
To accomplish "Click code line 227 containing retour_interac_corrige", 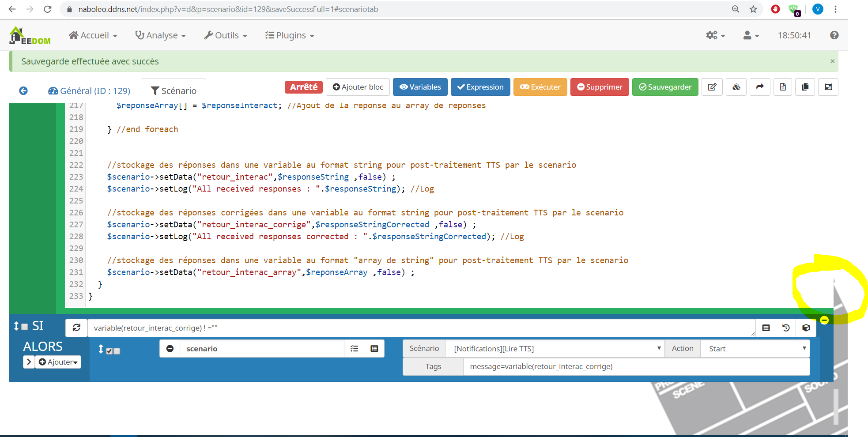I will (291, 224).
